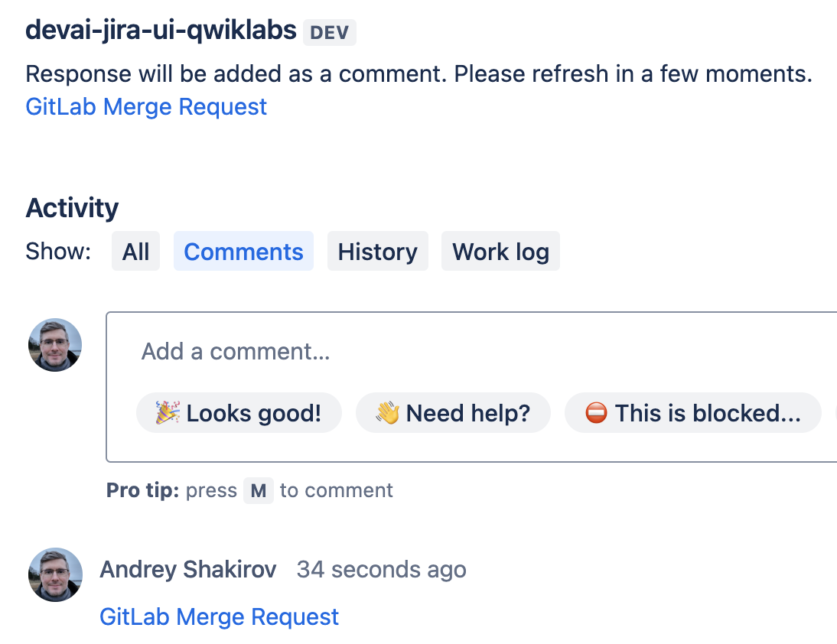Click the party popper "Looks good!" quick reply
Viewport: 837px width, 644px height.
(239, 413)
